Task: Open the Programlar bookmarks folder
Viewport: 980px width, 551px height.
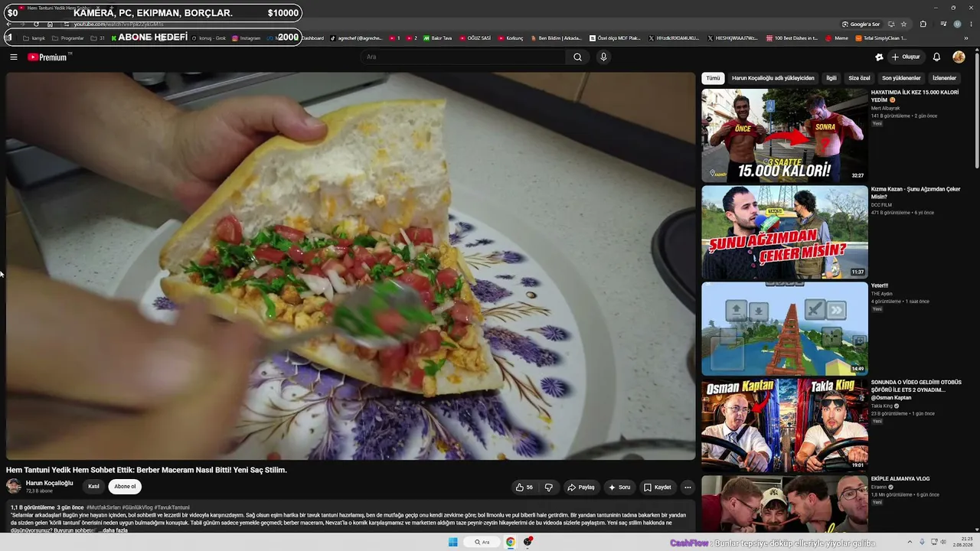Action: click(x=67, y=37)
